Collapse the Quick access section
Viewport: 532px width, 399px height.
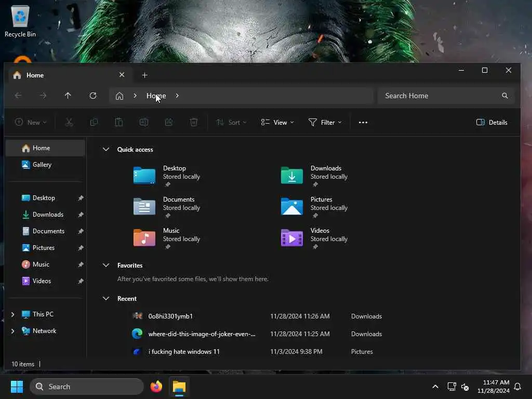point(106,149)
